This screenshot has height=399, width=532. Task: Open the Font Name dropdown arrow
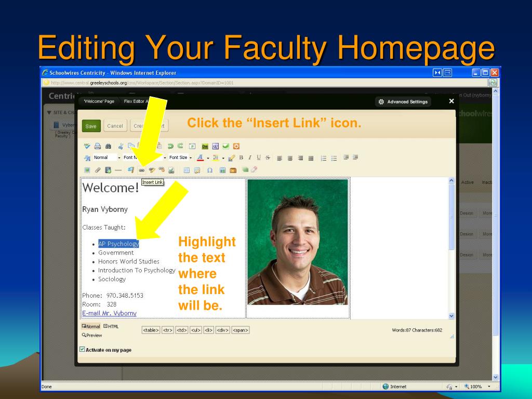(165, 158)
